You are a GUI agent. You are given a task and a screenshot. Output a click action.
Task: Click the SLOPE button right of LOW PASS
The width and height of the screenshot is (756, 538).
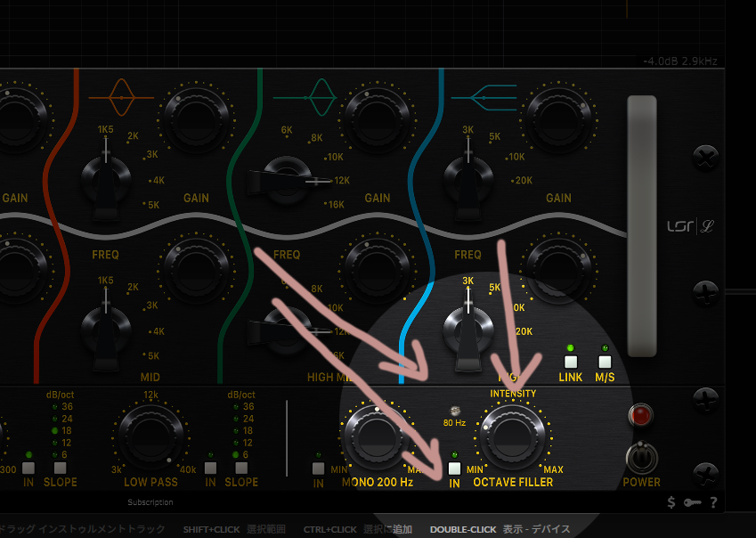tap(241, 468)
